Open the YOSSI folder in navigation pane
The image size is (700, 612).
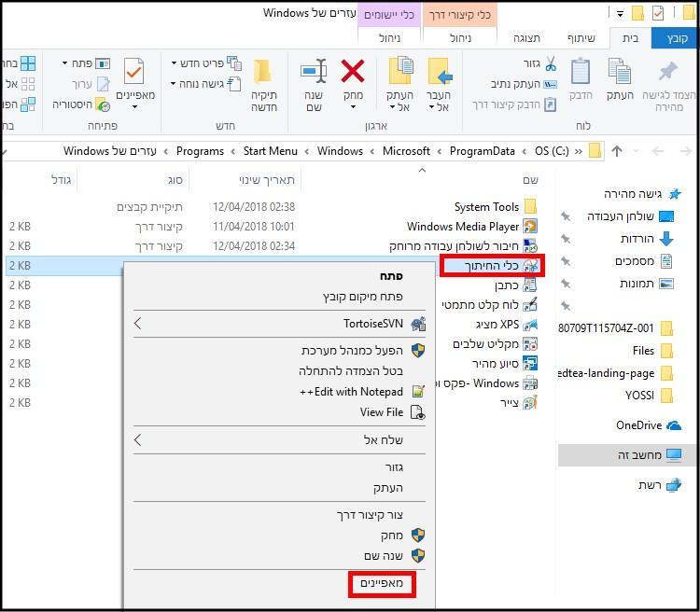click(x=649, y=396)
